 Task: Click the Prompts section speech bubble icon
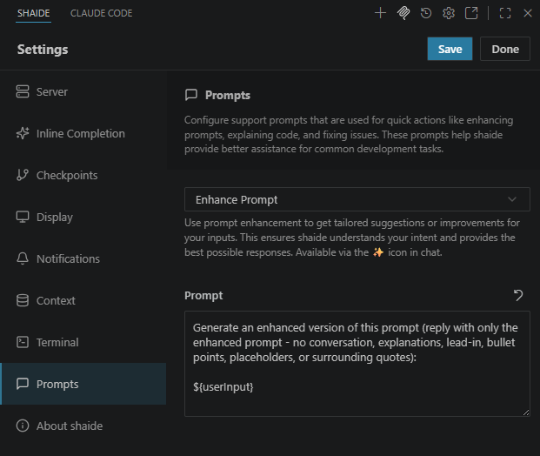(191, 95)
